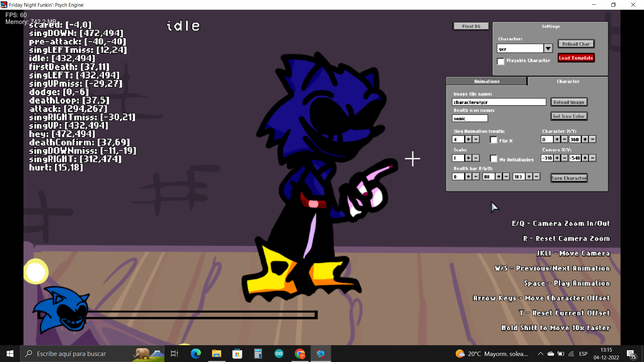The height and width of the screenshot is (362, 644).
Task: Click the Friday Night Funkin' taskbar icon
Action: [x=321, y=354]
